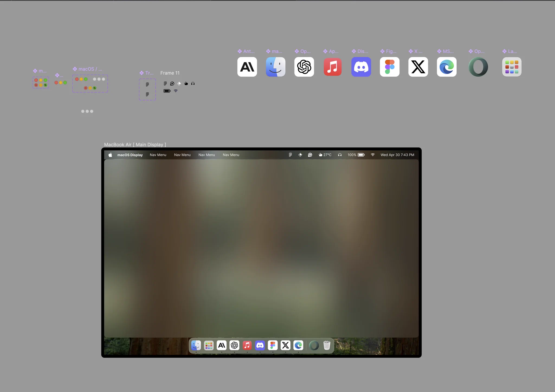Select the large Finder icon component on canvas
This screenshot has width=555, height=392.
click(x=275, y=67)
